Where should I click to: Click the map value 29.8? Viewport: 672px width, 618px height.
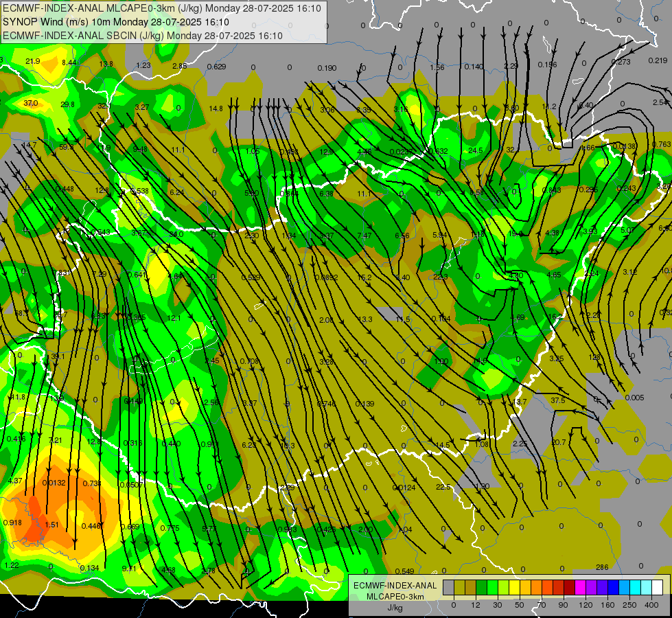(x=67, y=104)
